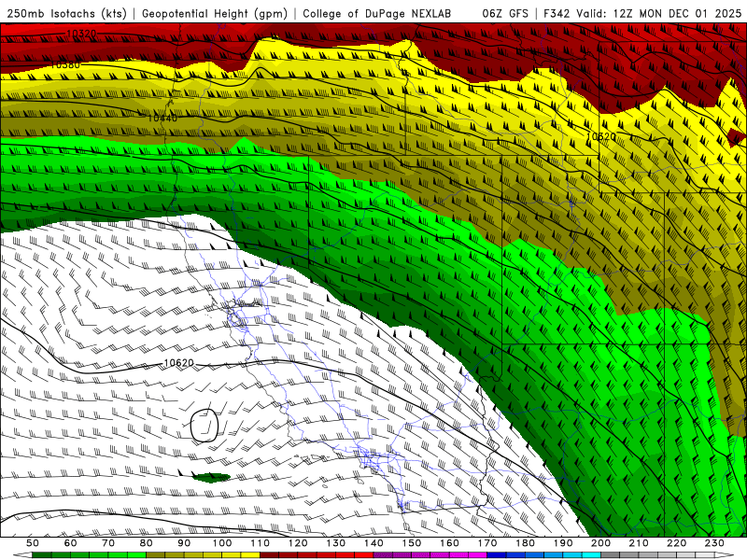
Task: Click the 10440 height contour label
Action: pyautogui.click(x=162, y=118)
